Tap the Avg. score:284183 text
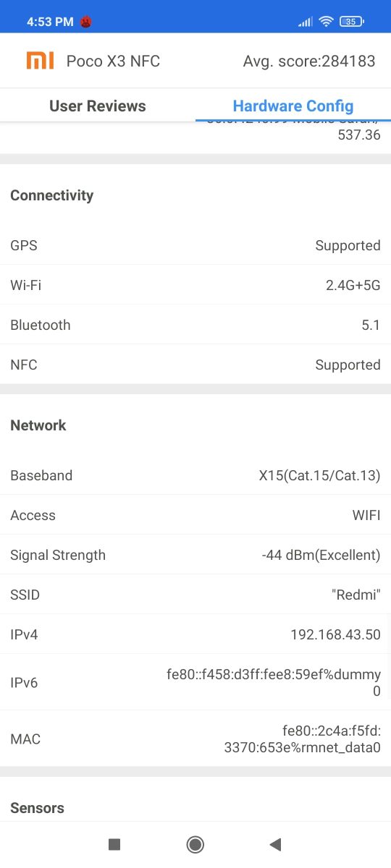The image size is (391, 868). pos(309,61)
